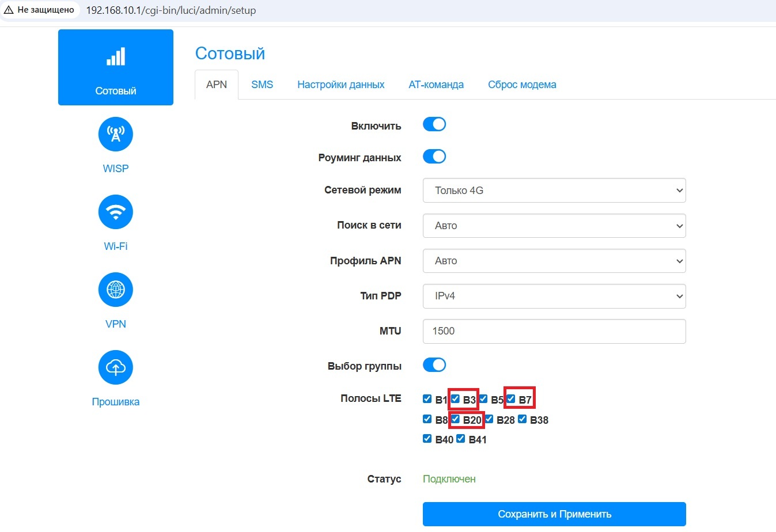Open the Поиск в сети dropdown
This screenshot has height=532, width=776.
tap(554, 226)
